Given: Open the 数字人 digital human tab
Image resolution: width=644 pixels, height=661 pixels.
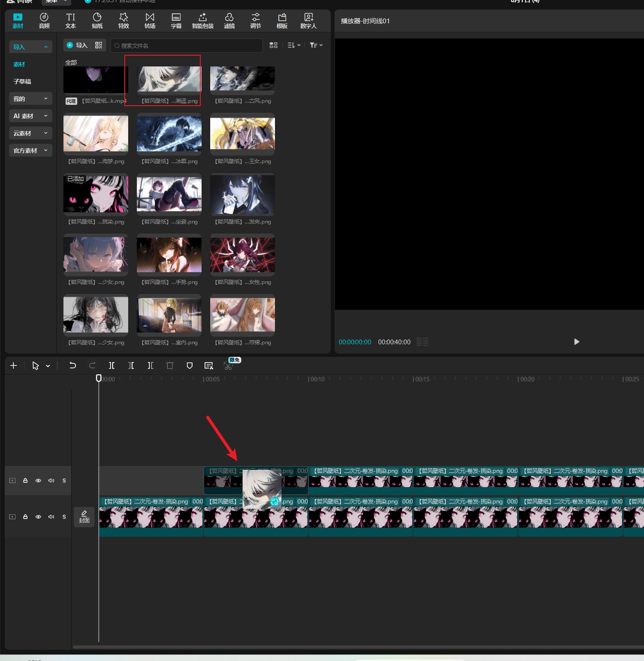Looking at the screenshot, I should 309,20.
